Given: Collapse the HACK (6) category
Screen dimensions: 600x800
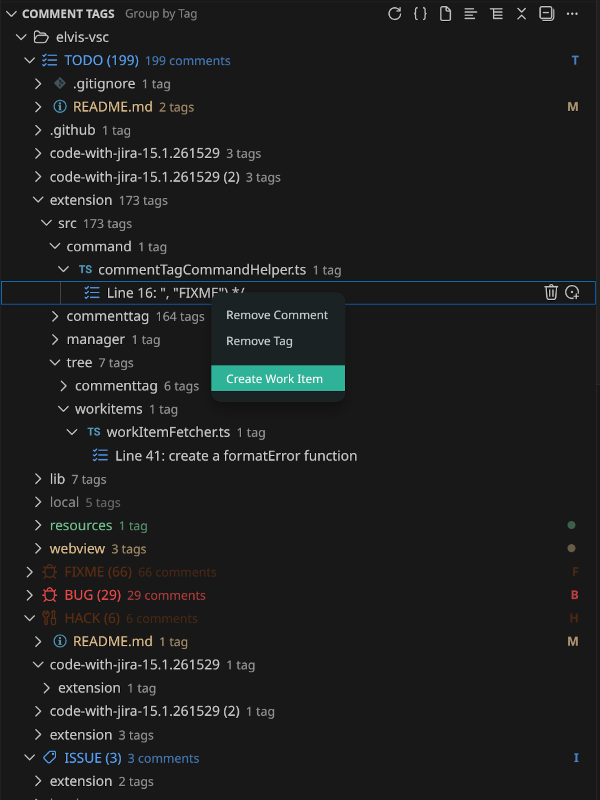Looking at the screenshot, I should point(29,618).
